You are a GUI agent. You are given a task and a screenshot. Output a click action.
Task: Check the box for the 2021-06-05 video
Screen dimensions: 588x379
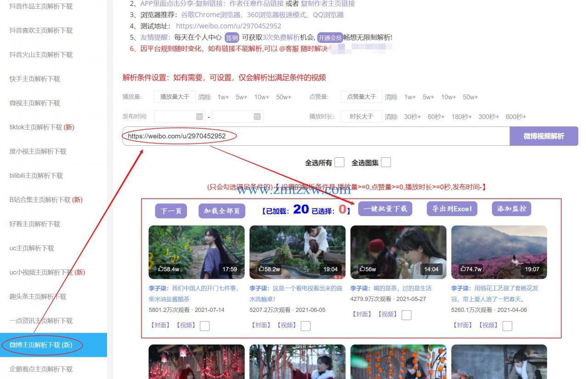pyautogui.click(x=305, y=326)
